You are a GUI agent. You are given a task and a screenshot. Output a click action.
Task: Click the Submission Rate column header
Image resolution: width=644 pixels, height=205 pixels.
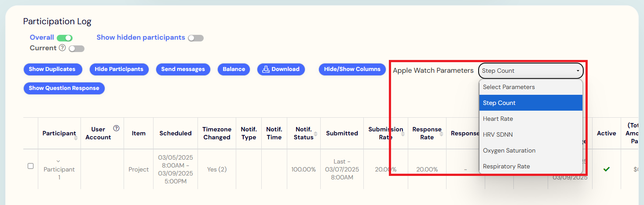(x=385, y=133)
